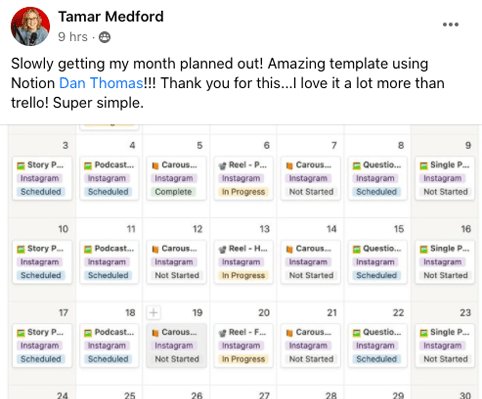The width and height of the screenshot is (482, 399).
Task: Click the In Progress tag on day 13
Action: 243,275
